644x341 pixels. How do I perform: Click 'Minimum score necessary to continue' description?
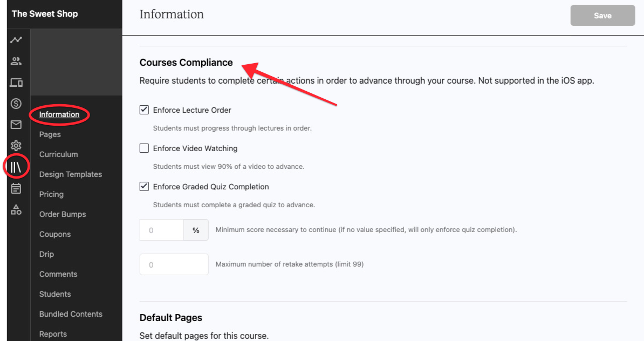(366, 230)
